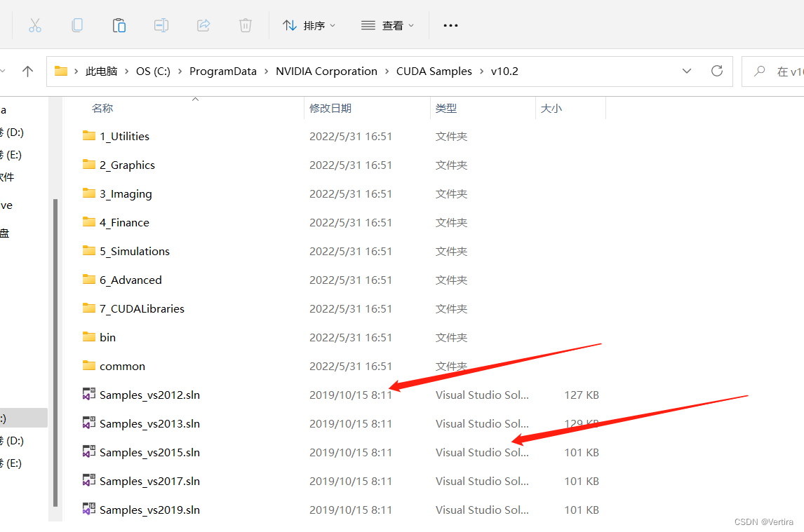Click the Copy icon on the toolbar
The image size is (804, 532).
pos(77,25)
